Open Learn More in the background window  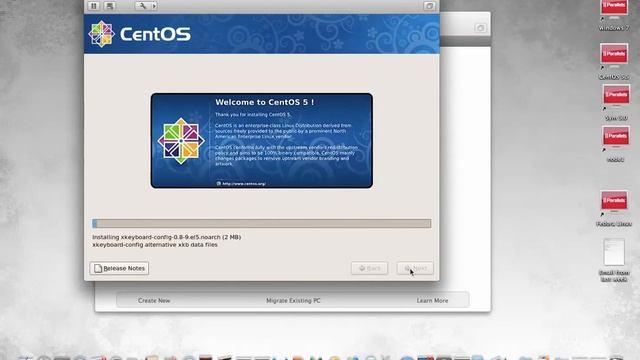[432, 300]
